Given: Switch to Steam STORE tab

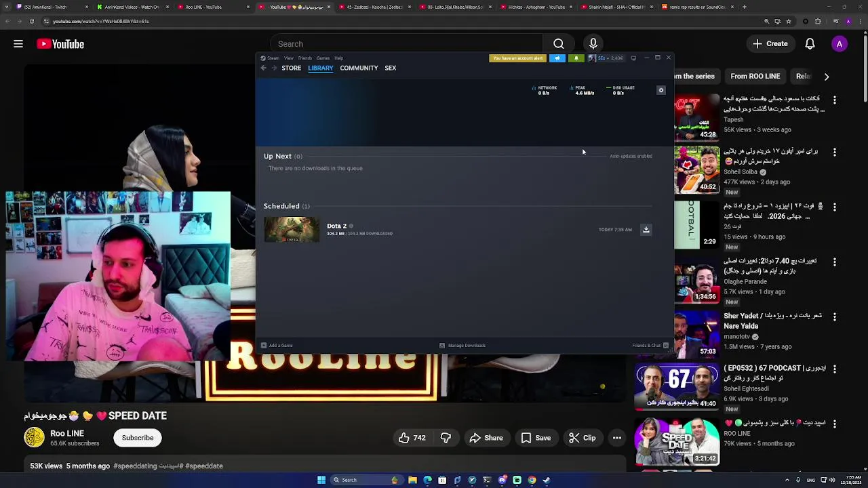Looking at the screenshot, I should coord(292,68).
